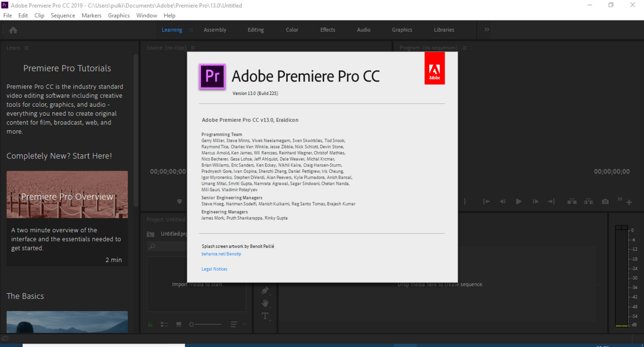Viewport: 644px width, 347px height.
Task: Click Go to In in Program monitor
Action: coord(486,201)
